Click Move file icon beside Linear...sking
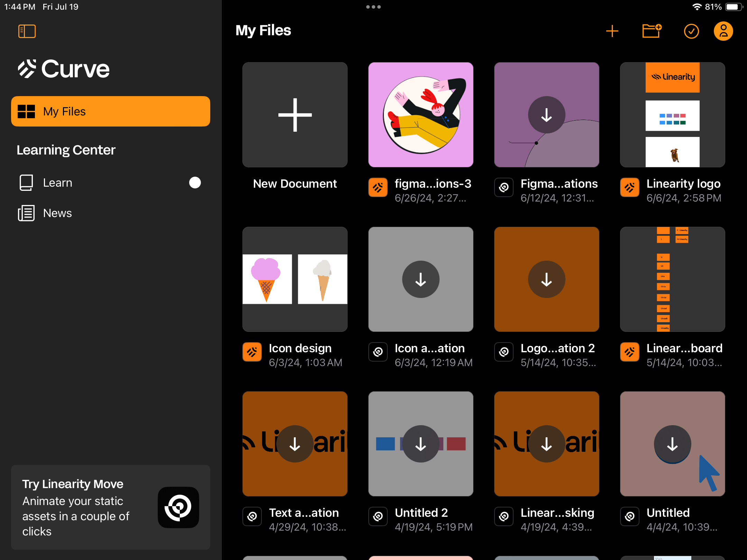 [x=504, y=516]
